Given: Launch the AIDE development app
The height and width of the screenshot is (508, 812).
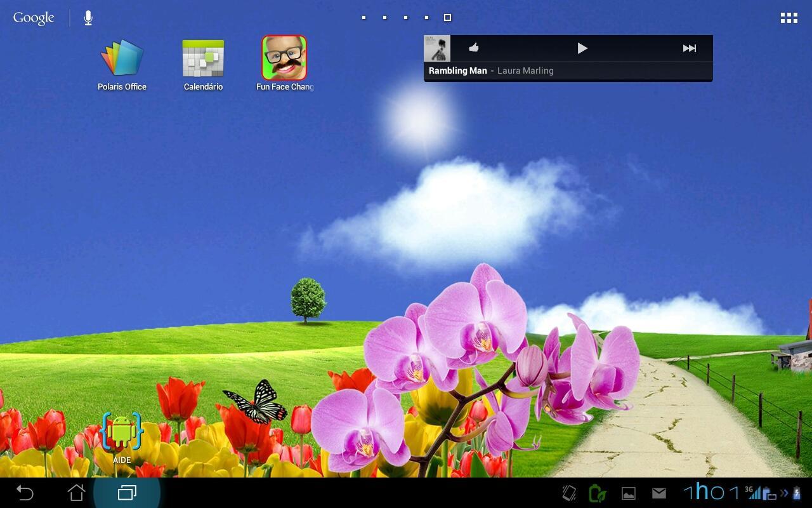Looking at the screenshot, I should point(121,431).
